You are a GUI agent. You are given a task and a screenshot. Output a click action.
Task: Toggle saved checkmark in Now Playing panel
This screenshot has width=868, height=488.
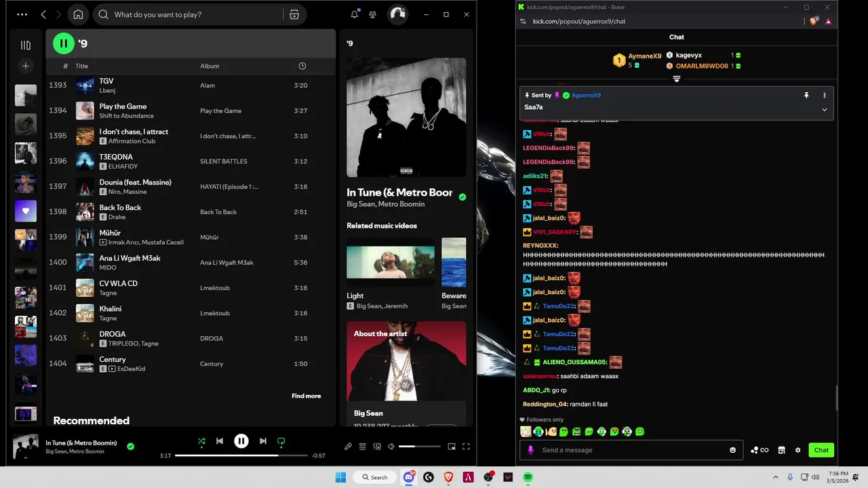click(x=462, y=197)
